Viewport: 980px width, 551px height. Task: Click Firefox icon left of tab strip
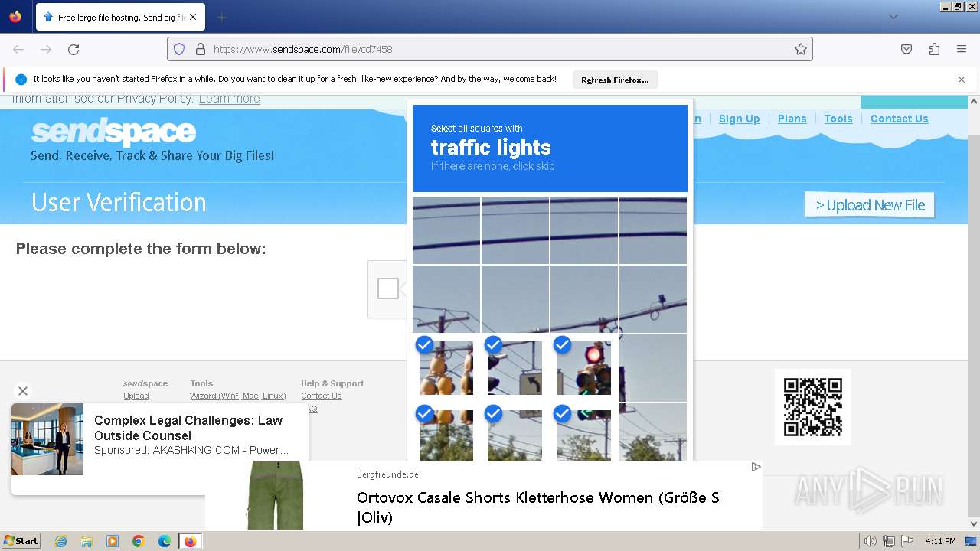tap(15, 17)
